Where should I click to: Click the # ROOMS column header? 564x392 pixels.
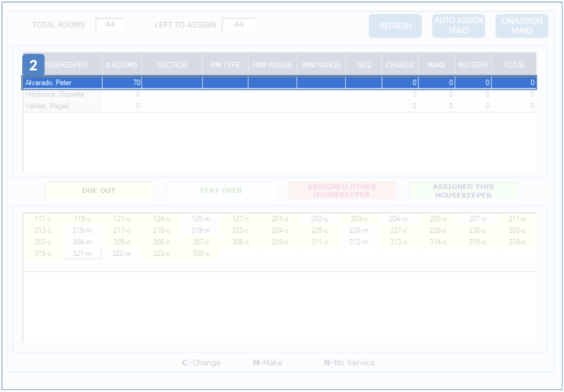coord(121,65)
